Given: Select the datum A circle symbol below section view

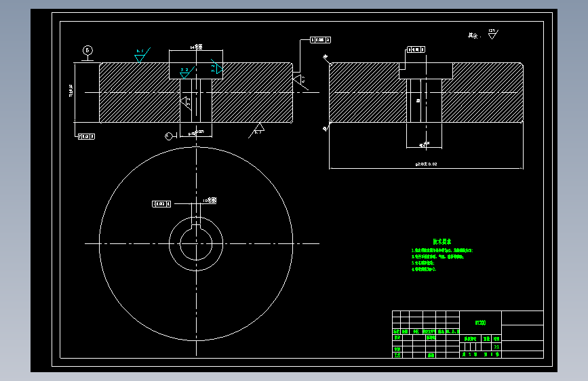Looking at the screenshot, I should (169, 136).
